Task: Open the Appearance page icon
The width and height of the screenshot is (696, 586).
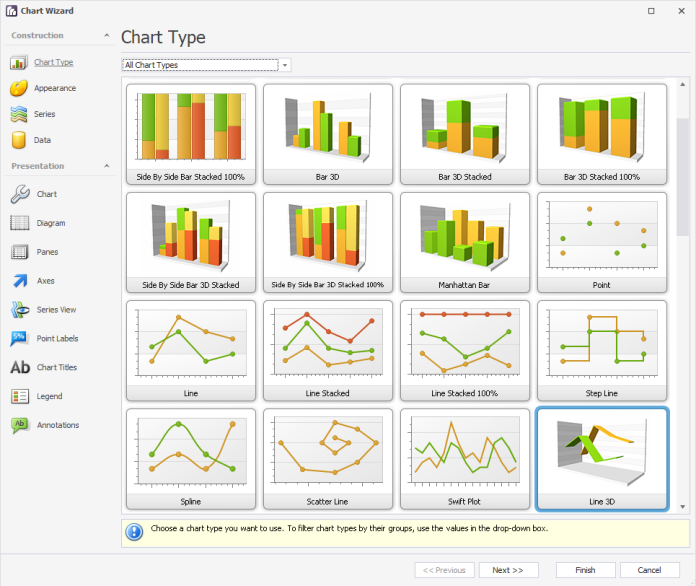Action: pyautogui.click(x=18, y=88)
